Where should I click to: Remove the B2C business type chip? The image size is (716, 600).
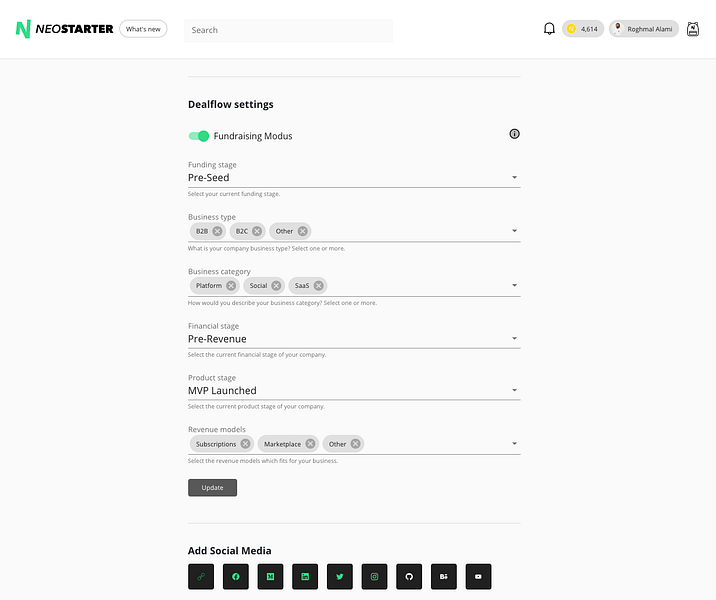coord(257,231)
